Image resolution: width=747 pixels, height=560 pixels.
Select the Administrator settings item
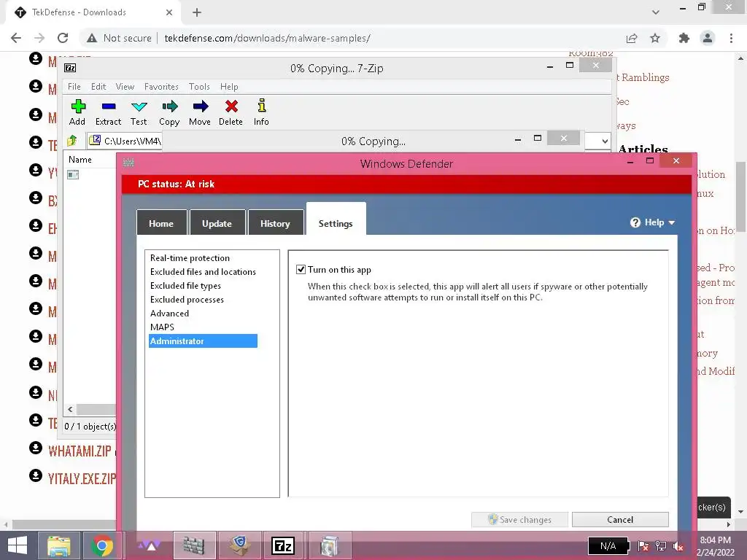point(203,341)
